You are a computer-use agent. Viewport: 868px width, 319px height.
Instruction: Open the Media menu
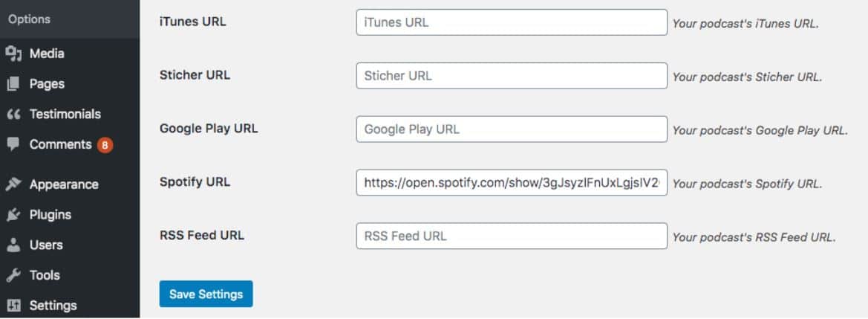[47, 54]
